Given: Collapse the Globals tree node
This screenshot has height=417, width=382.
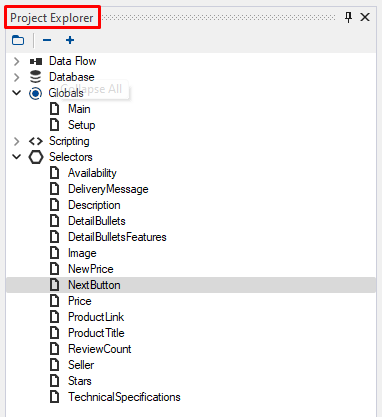Looking at the screenshot, I should [x=16, y=93].
